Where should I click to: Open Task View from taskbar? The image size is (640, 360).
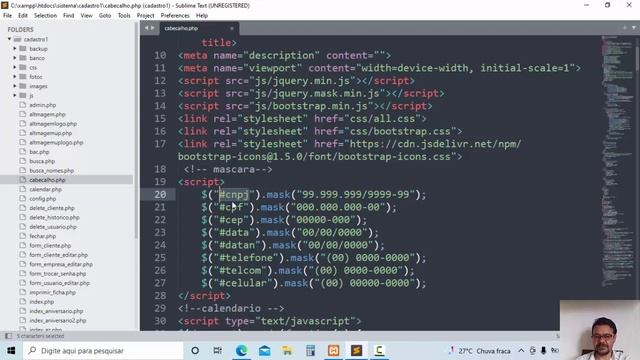point(218,350)
